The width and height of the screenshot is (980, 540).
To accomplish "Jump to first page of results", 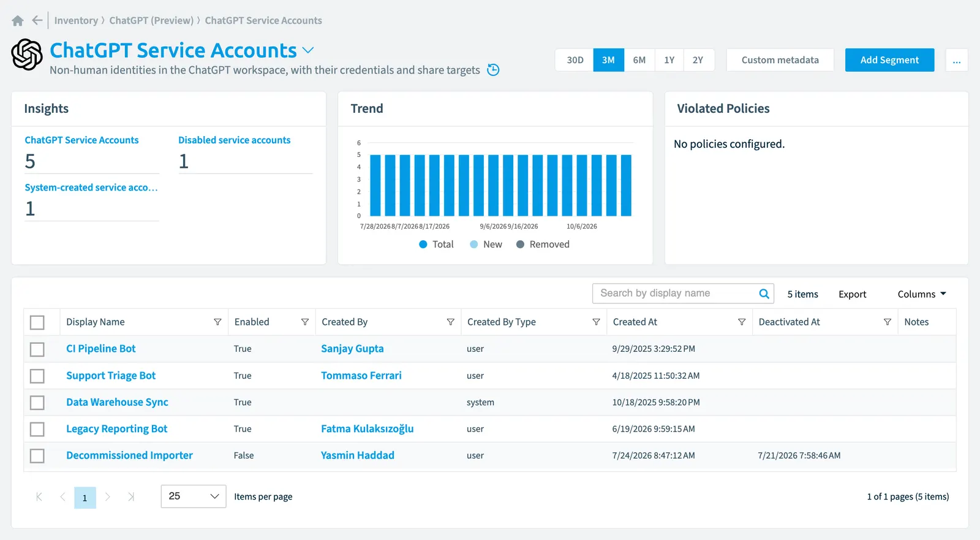I will click(x=39, y=497).
